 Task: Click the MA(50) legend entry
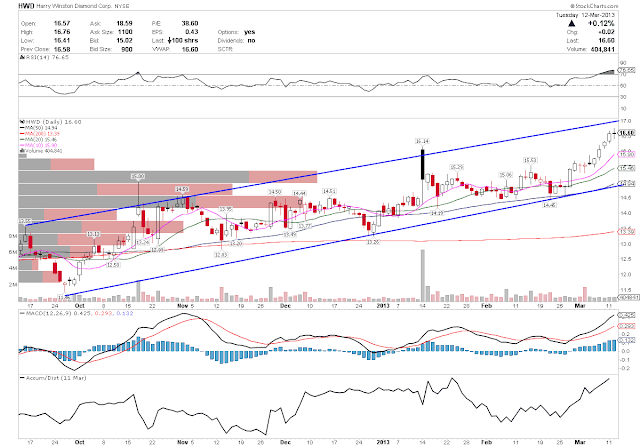click(39, 128)
